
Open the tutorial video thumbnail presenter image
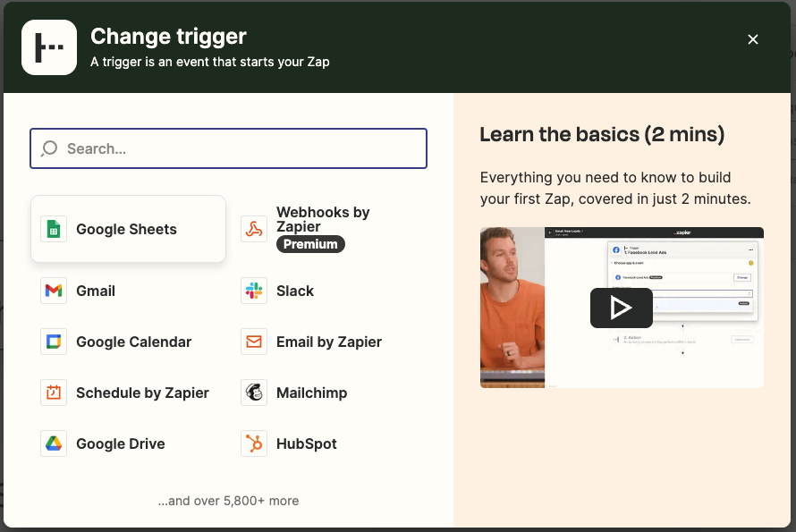[512, 307]
